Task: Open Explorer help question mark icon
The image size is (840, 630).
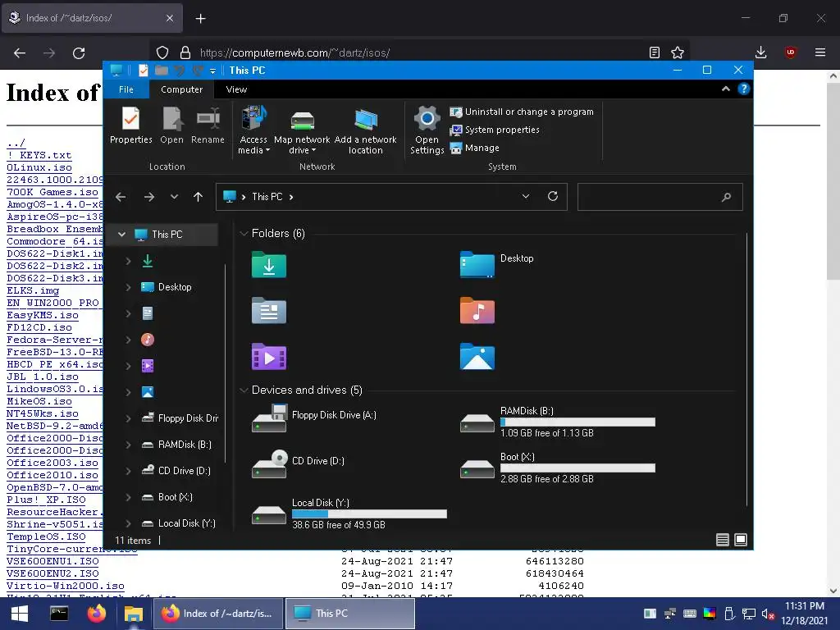Action: point(743,89)
